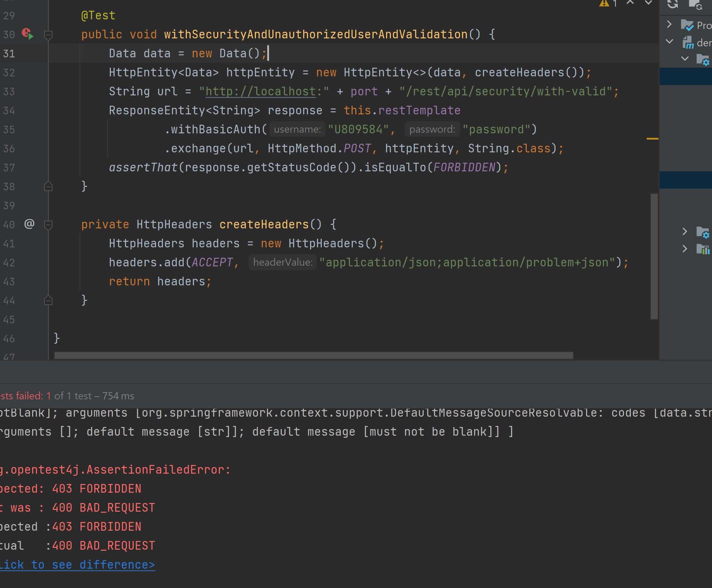
Task: Click the 'Tests failed: 1 of 1 test' status text
Action: click(67, 396)
